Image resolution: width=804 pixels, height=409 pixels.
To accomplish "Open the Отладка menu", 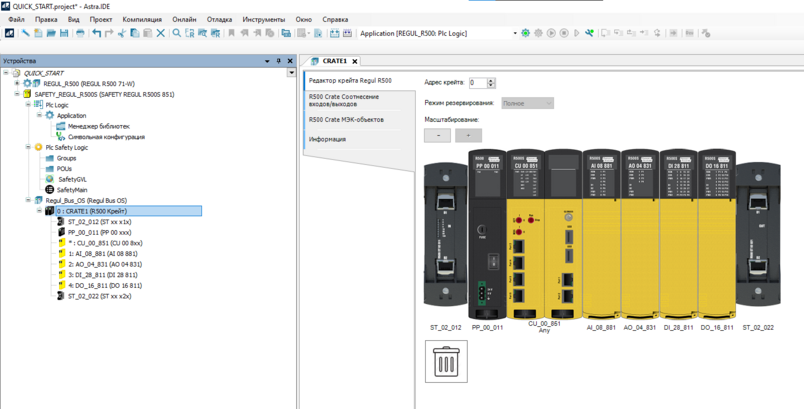I will (x=219, y=19).
